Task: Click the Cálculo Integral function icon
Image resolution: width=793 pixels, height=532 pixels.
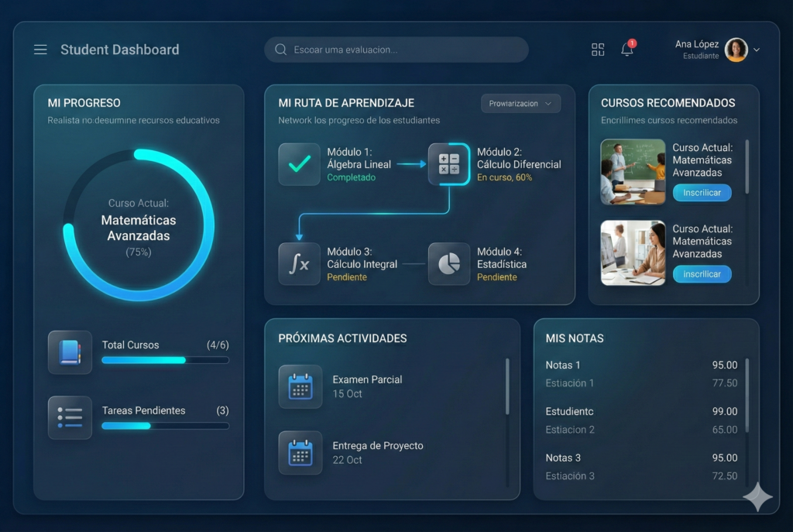Action: 299,264
